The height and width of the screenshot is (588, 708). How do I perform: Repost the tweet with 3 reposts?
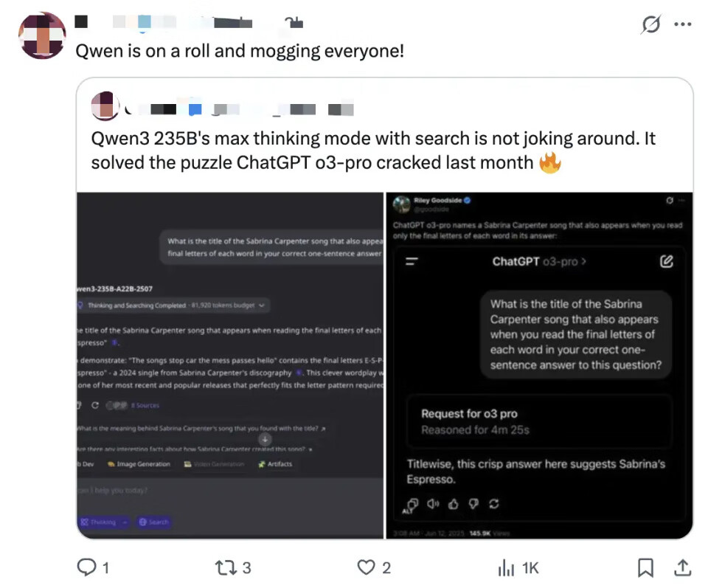224,567
